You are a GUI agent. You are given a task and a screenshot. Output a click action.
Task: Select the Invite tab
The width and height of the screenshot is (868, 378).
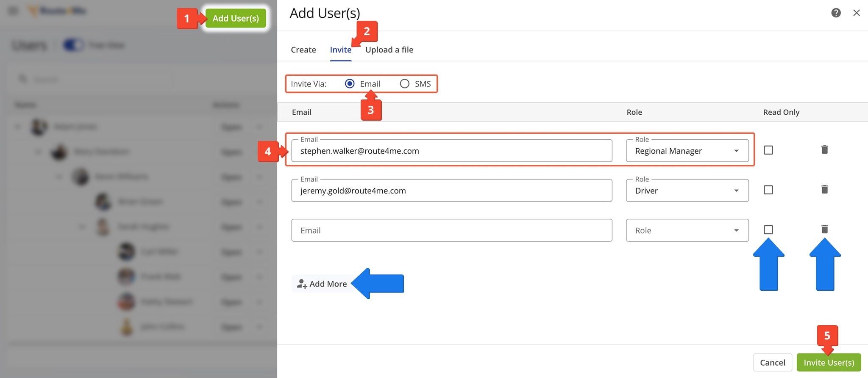coord(341,50)
